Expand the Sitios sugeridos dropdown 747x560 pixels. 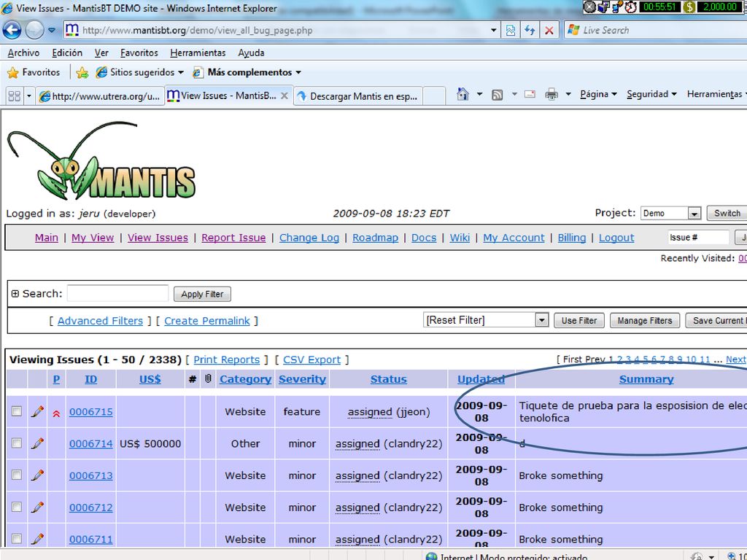[x=181, y=72]
